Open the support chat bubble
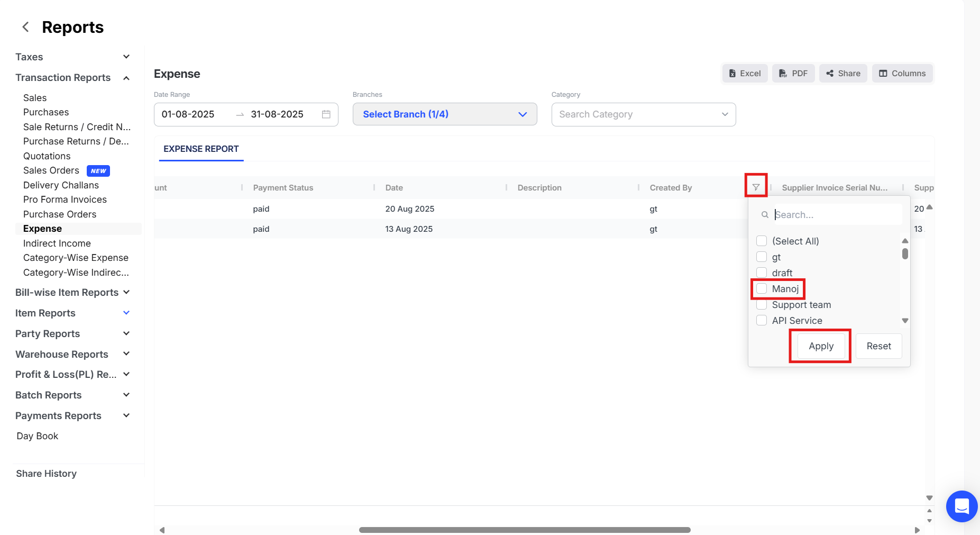The height and width of the screenshot is (535, 980). tap(961, 506)
